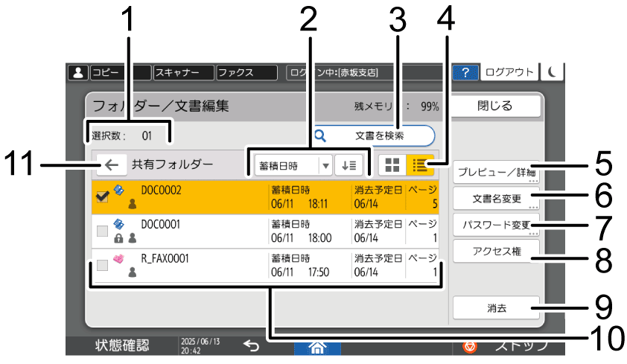
Task: Click the DOC0002 copier document icon
Action: (x=118, y=189)
